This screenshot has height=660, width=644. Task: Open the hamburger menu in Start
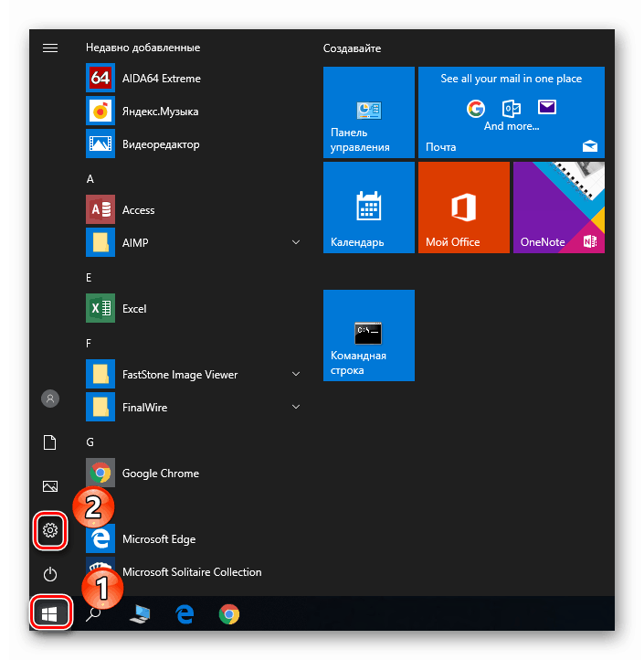point(50,48)
